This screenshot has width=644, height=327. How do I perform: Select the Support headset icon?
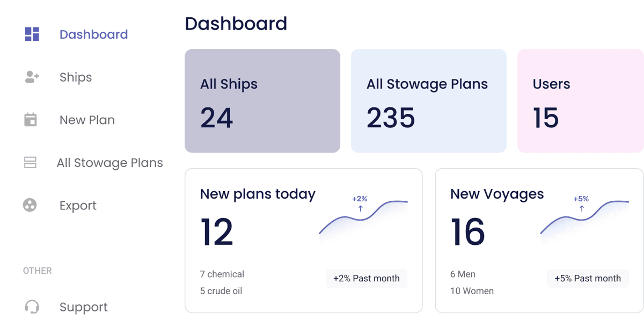click(32, 307)
